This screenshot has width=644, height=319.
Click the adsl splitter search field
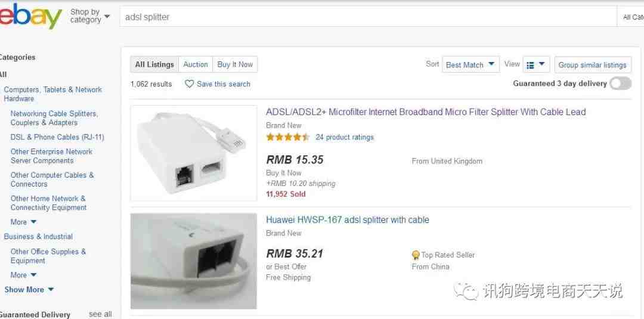367,17
